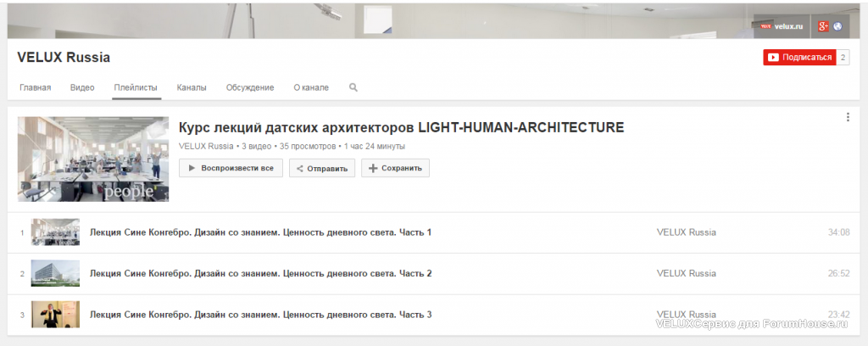
Task: Open the Обсуждение tab
Action: [x=250, y=87]
